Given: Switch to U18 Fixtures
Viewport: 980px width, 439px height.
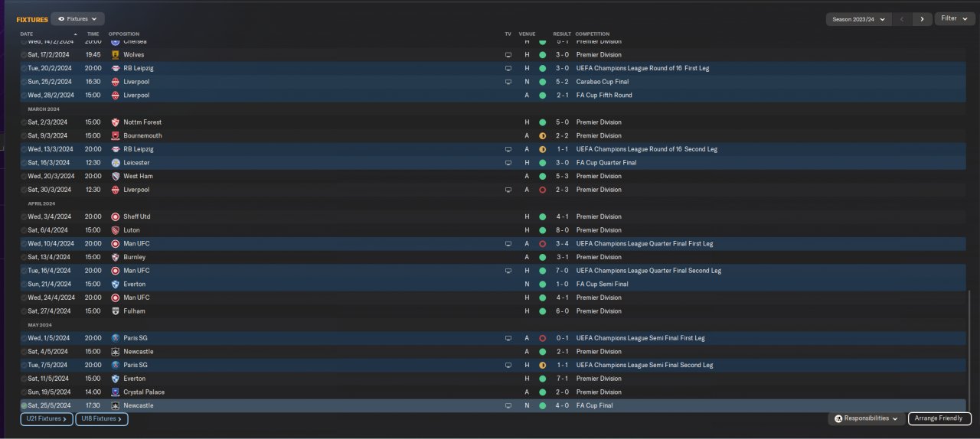Looking at the screenshot, I should click(x=101, y=419).
